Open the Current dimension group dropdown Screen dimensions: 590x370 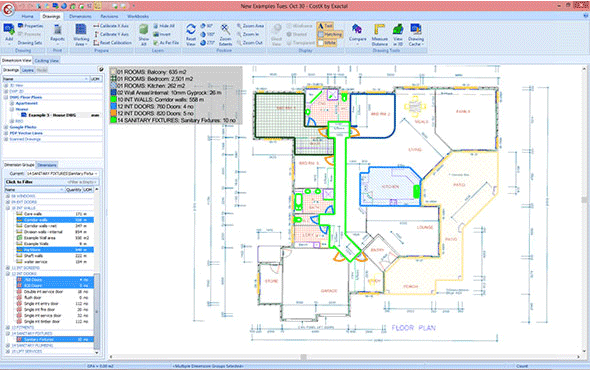click(96, 174)
